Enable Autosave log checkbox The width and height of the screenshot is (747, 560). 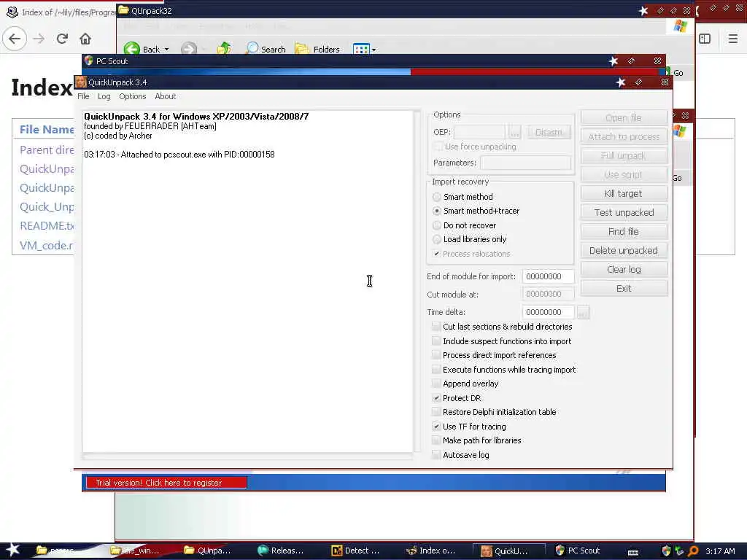pos(436,455)
